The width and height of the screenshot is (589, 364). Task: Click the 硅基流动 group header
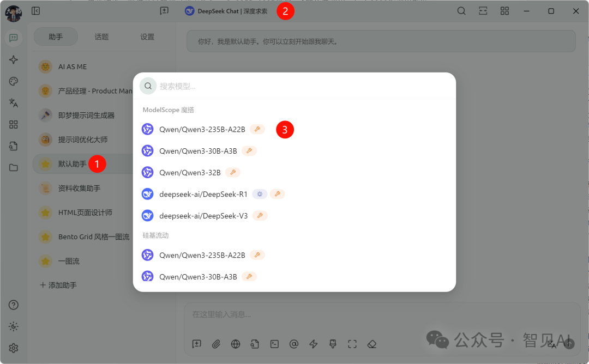point(155,235)
